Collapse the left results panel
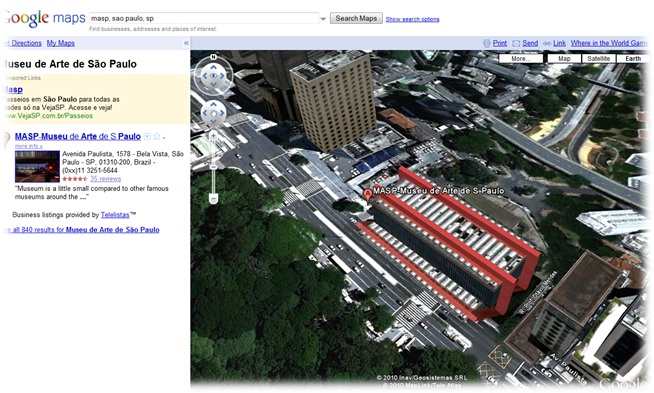This screenshot has width=654, height=393. (186, 43)
